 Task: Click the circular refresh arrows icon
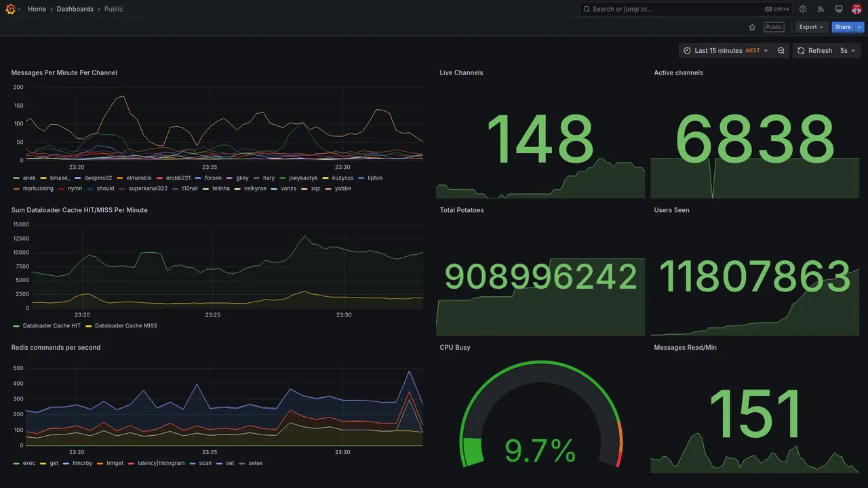click(801, 51)
